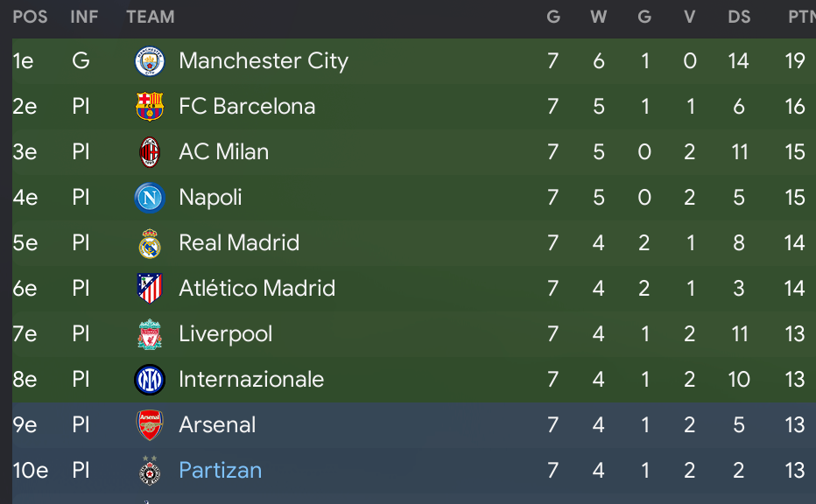
Task: Sort by the W wins column header
Action: pyautogui.click(x=599, y=17)
